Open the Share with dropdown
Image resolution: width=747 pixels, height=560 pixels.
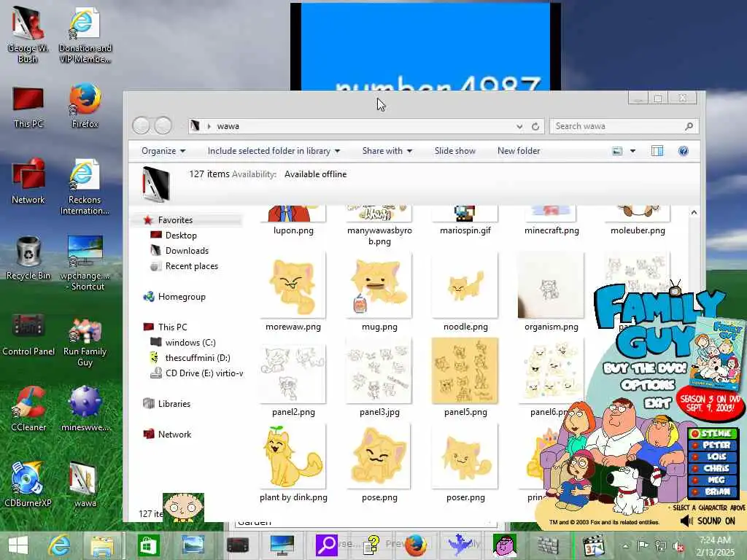387,151
